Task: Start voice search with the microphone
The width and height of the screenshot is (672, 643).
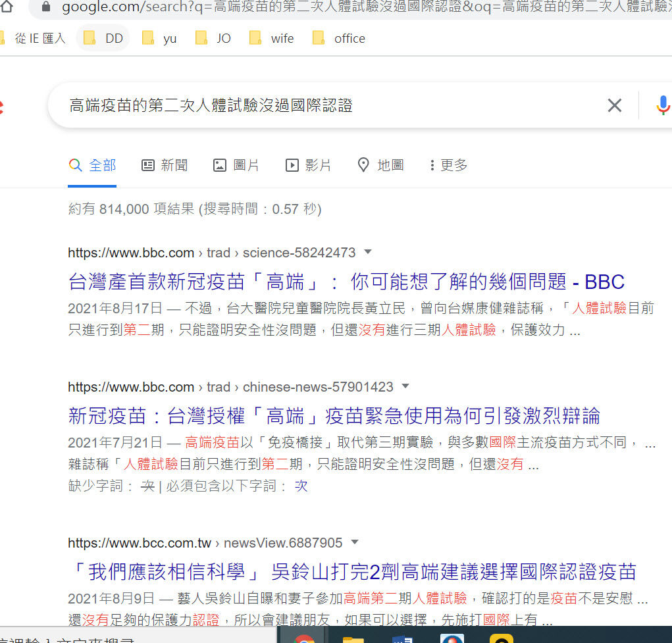Action: 663,105
